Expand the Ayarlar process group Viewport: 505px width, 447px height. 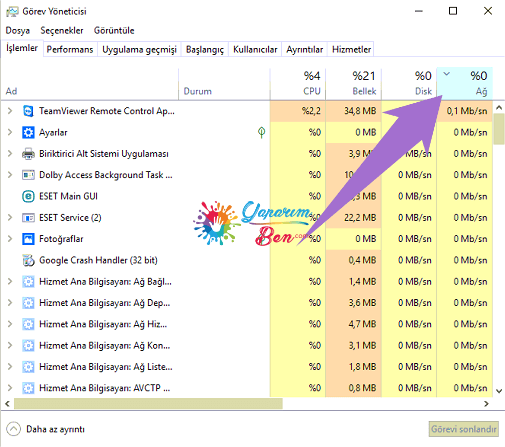point(10,132)
